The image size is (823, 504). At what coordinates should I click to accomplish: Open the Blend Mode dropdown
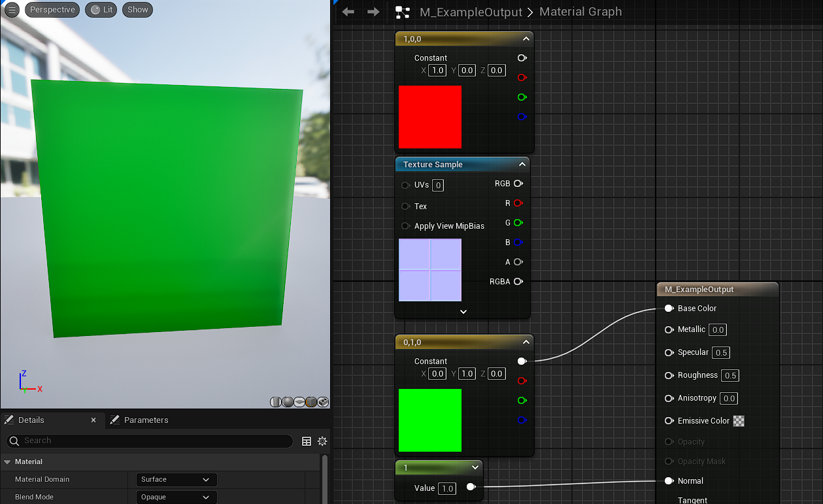tap(176, 497)
